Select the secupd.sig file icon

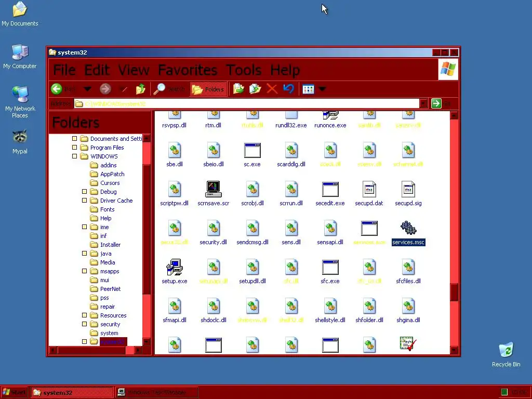[x=408, y=189]
